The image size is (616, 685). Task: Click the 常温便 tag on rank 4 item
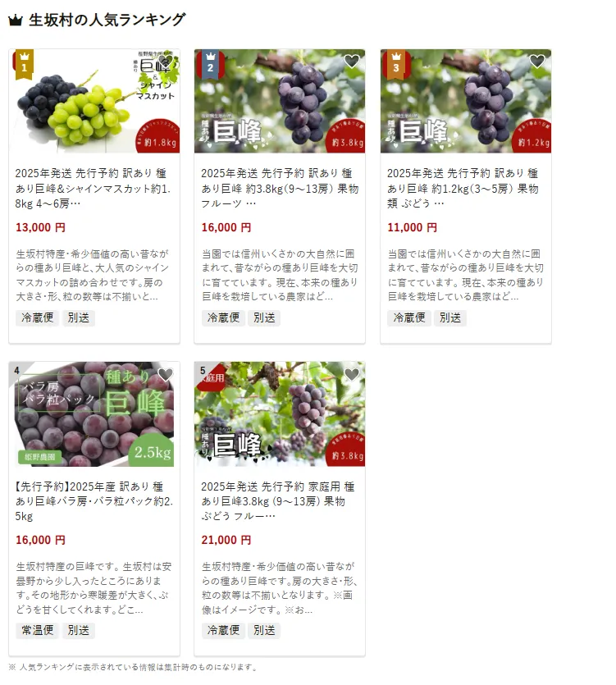tap(38, 630)
